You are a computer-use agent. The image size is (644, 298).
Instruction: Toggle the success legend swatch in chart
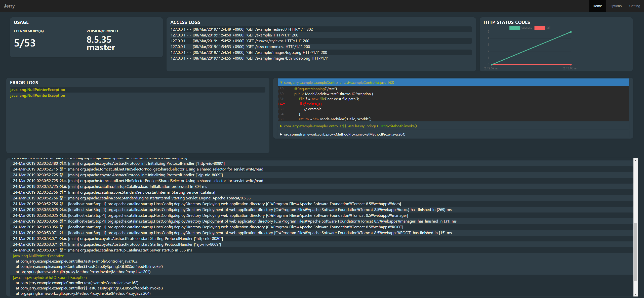[515, 28]
